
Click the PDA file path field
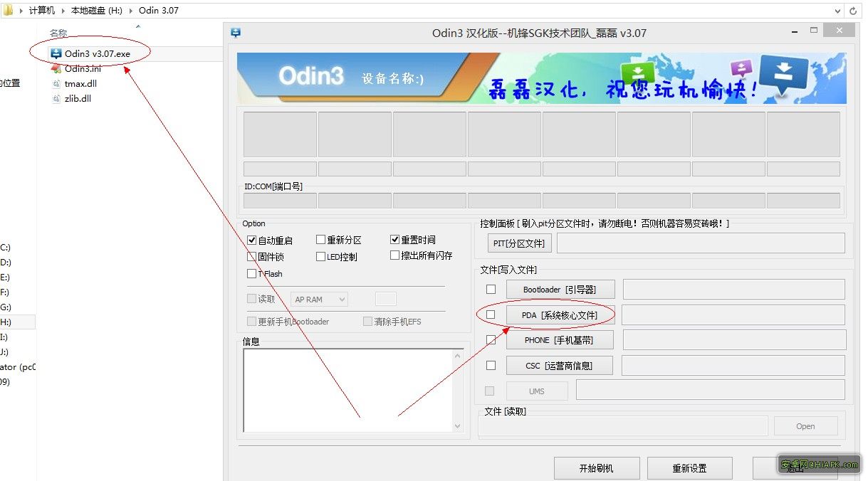click(733, 315)
